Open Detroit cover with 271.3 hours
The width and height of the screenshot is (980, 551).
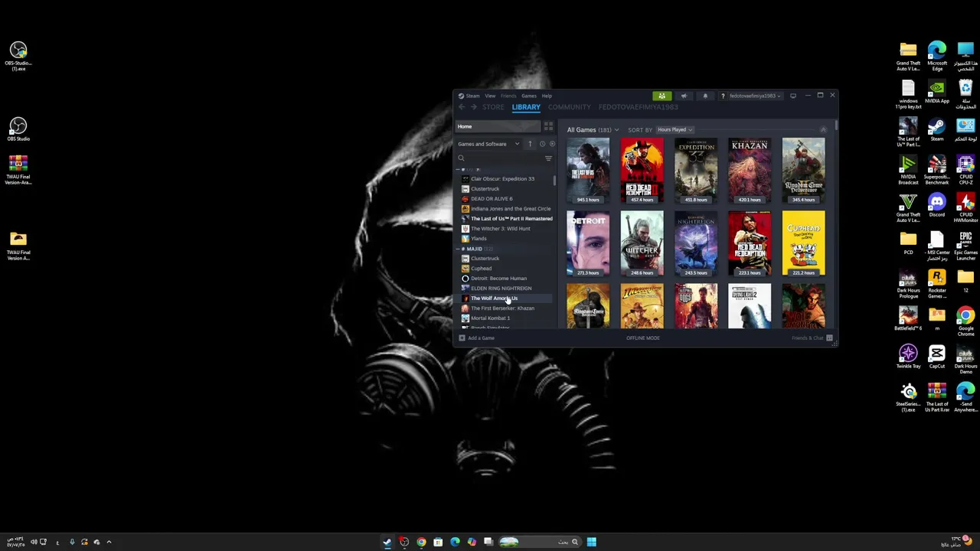pos(588,243)
